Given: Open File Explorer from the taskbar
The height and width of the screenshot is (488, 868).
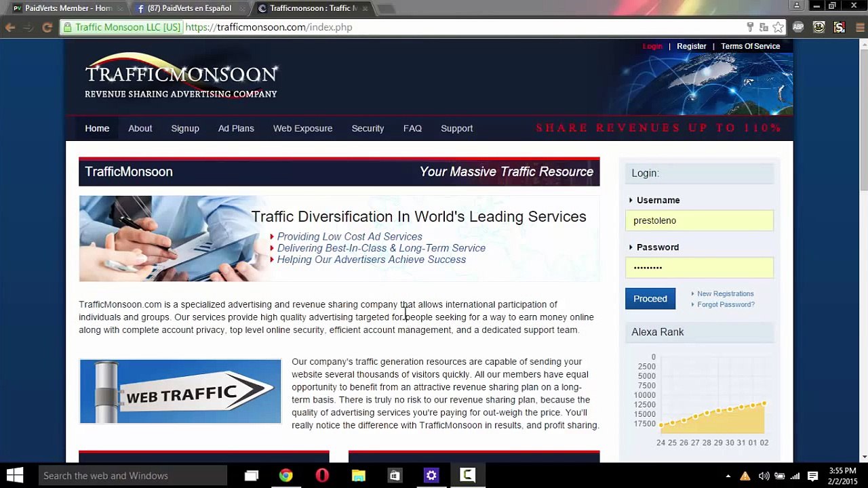Looking at the screenshot, I should pos(359,476).
